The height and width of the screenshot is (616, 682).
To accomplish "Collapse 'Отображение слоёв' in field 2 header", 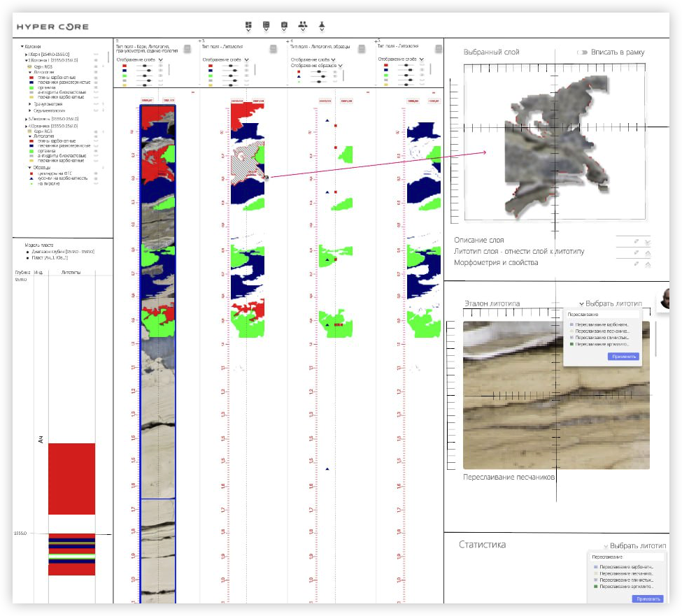I will [x=160, y=59].
